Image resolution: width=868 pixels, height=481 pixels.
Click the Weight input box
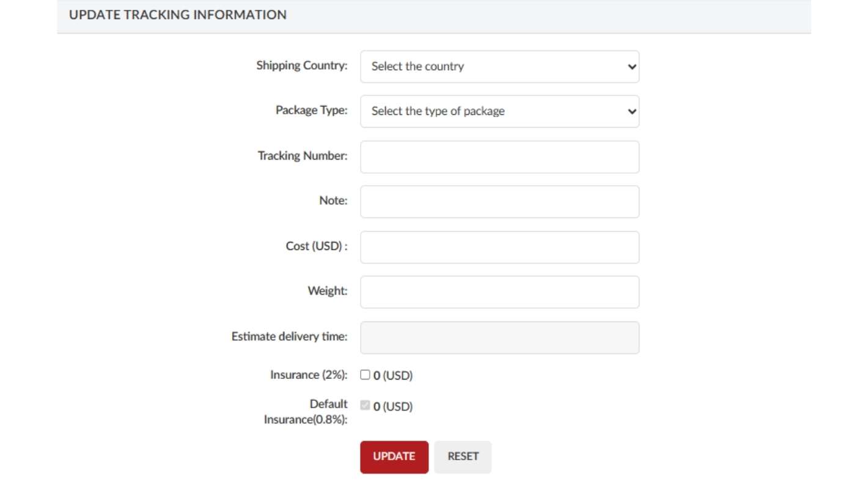[499, 292]
